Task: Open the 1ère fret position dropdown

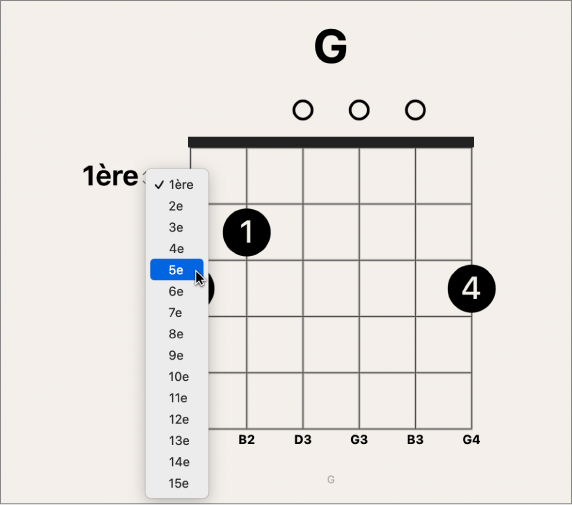Action: [113, 176]
